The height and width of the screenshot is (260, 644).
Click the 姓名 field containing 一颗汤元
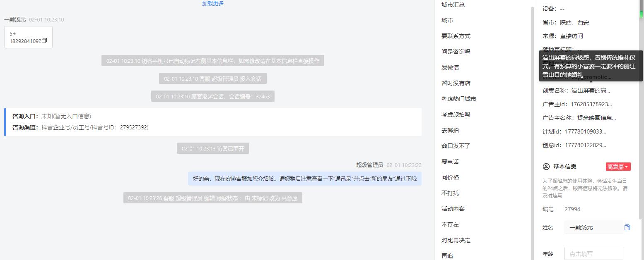[x=594, y=227]
